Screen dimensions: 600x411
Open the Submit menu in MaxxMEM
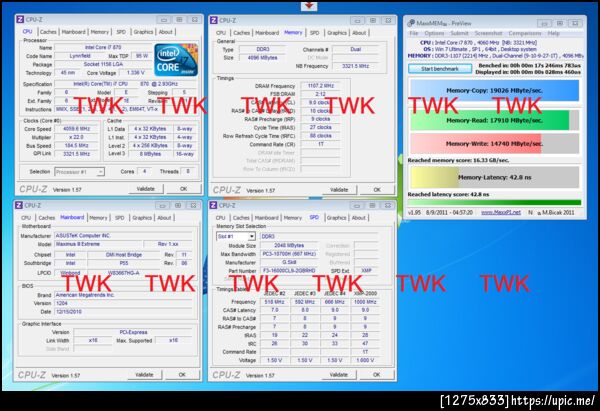click(x=459, y=33)
